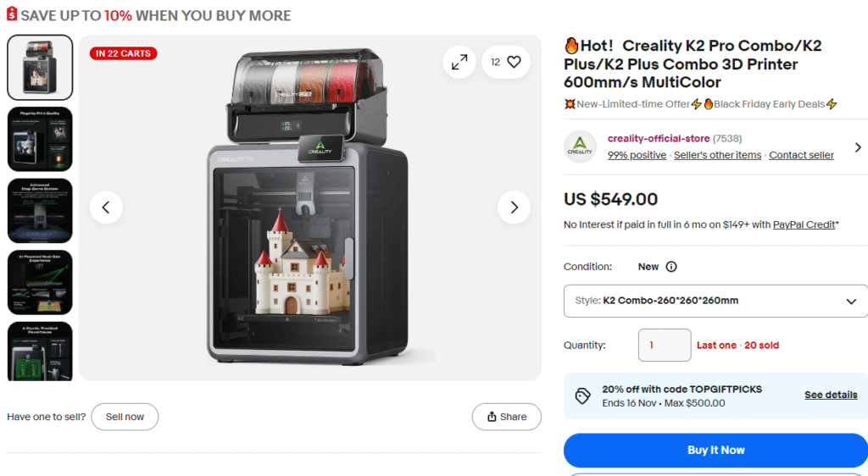Click the Buy It Now button
The width and height of the screenshot is (868, 476).
coord(715,450)
